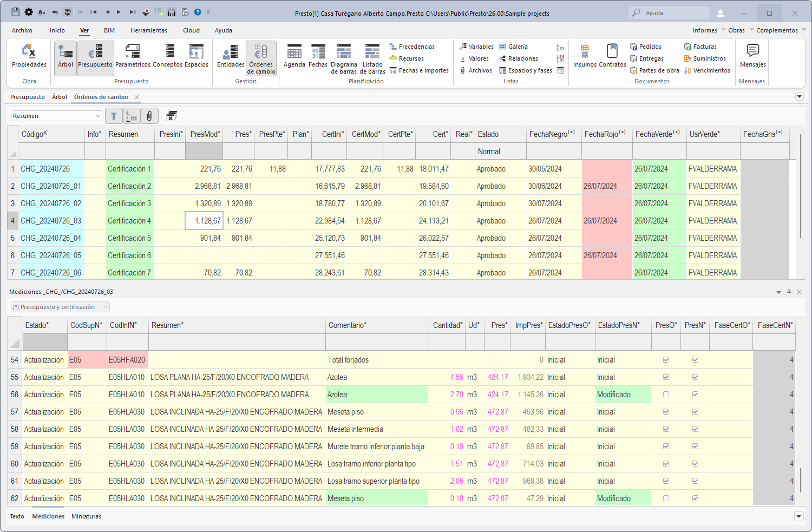Open the Herramientas menu tab
The height and width of the screenshot is (532, 812).
148,30
